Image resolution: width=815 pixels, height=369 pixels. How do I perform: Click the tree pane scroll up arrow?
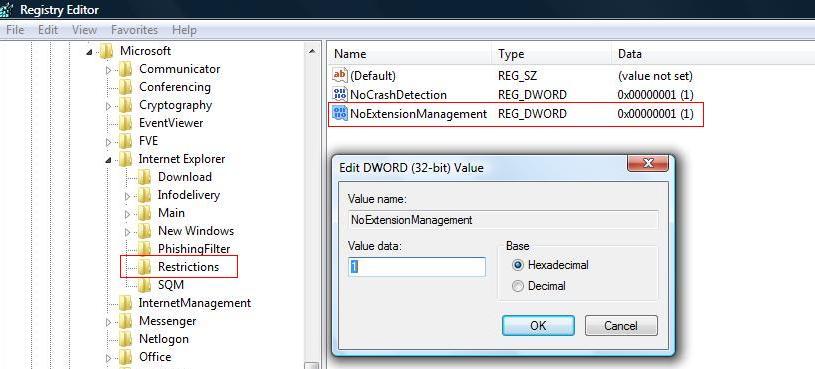tap(311, 51)
